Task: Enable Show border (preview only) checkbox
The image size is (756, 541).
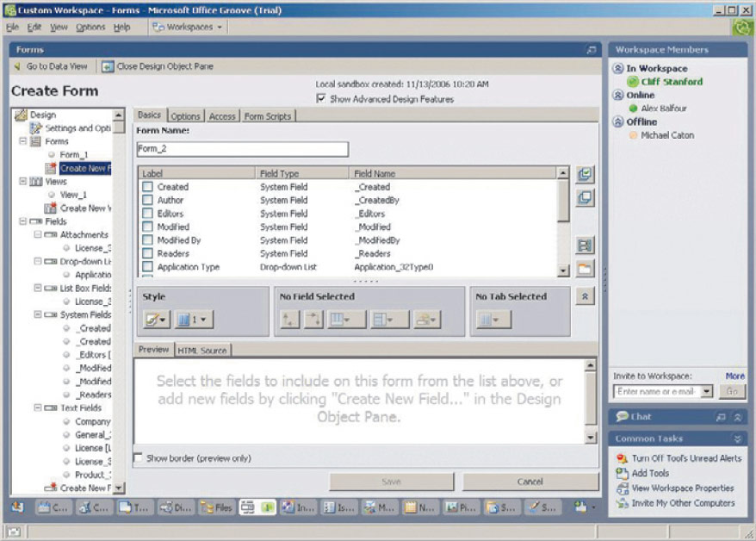Action: [139, 458]
